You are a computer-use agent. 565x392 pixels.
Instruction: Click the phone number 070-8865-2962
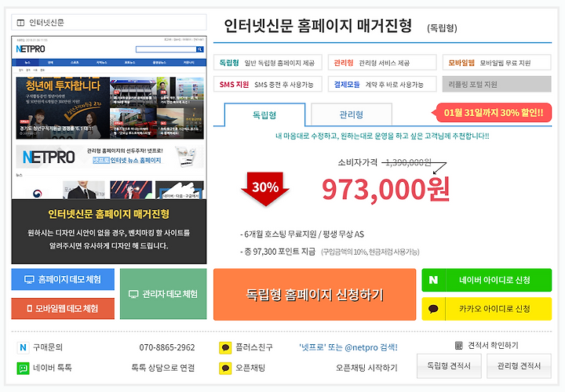tap(167, 347)
